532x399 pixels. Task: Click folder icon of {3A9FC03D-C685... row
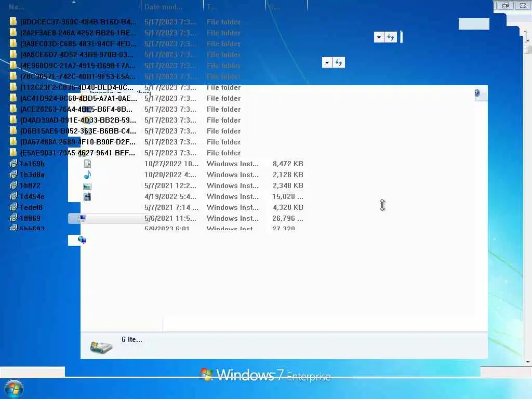click(13, 44)
